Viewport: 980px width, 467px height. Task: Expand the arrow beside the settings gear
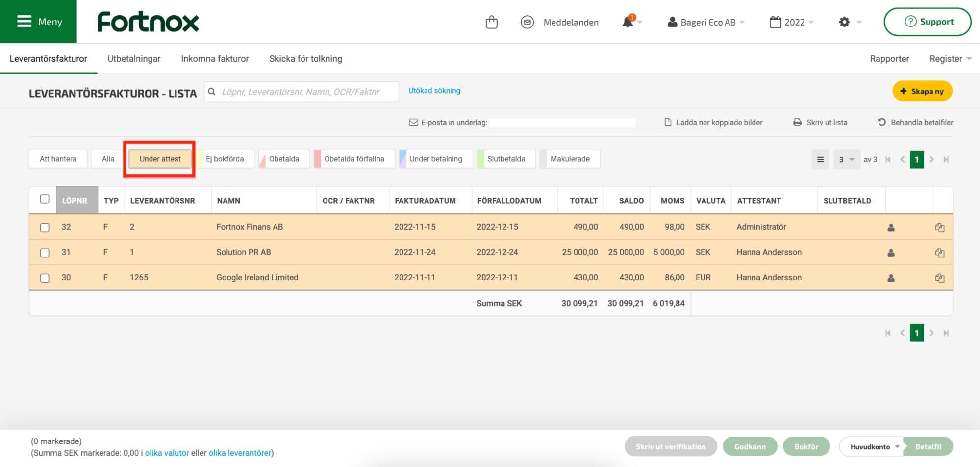858,22
